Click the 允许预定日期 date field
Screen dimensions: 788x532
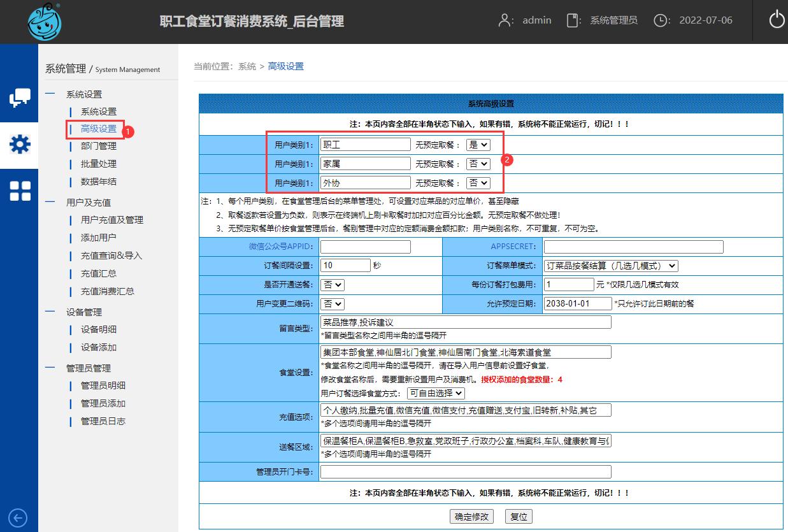(x=578, y=304)
